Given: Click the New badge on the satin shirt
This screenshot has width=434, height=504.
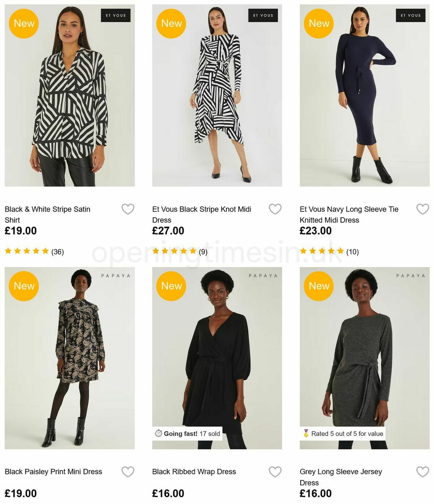Looking at the screenshot, I should click(x=24, y=23).
